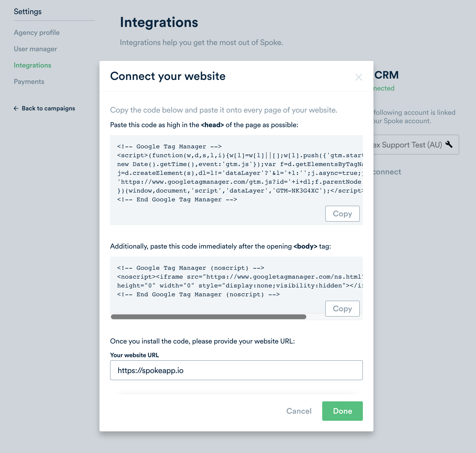Image resolution: width=476 pixels, height=453 pixels.
Task: Click the wrench icon beside Support Test (AU)
Action: (449, 144)
